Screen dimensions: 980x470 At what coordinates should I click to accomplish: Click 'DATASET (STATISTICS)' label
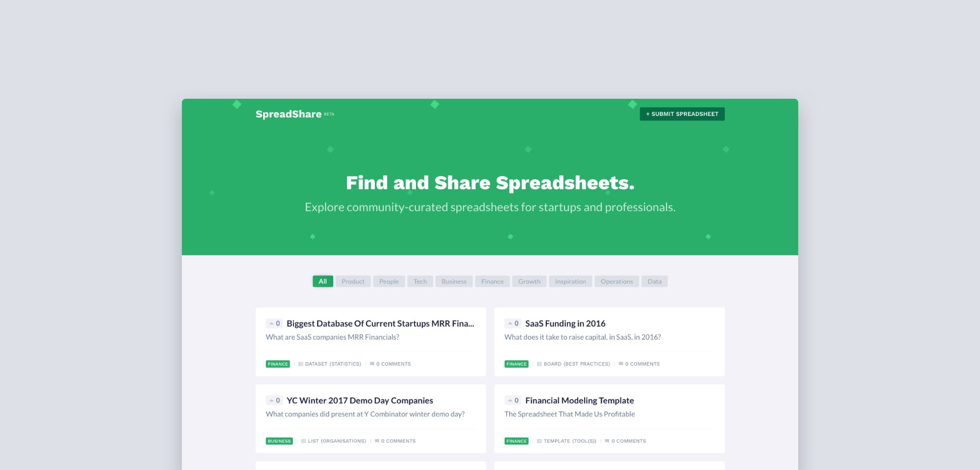[x=333, y=364]
